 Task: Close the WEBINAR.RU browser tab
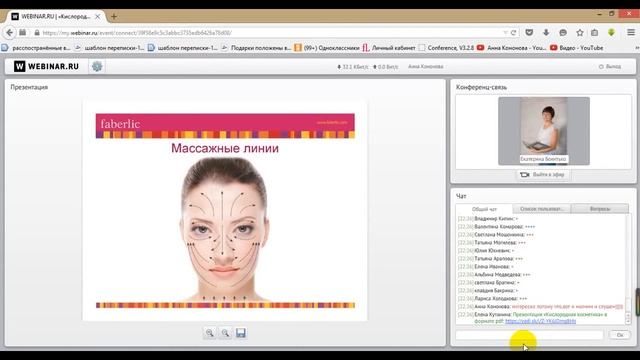[98, 17]
